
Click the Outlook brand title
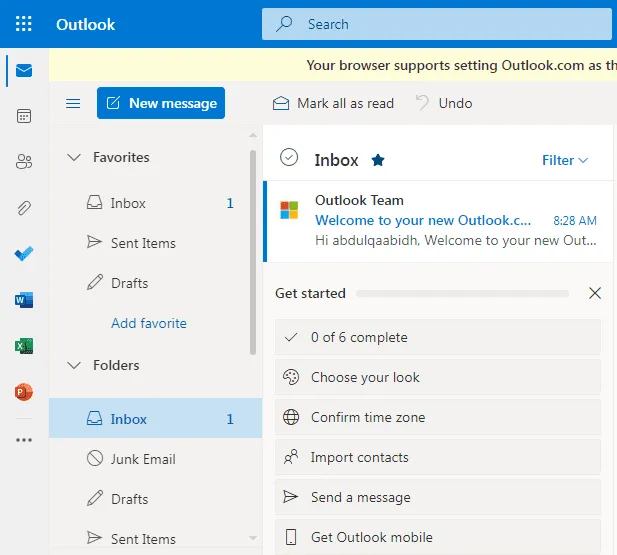(85, 24)
